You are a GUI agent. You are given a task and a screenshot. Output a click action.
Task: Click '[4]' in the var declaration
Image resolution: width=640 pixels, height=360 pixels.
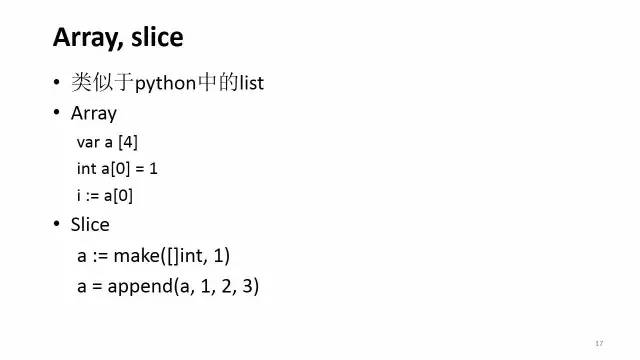(128, 142)
